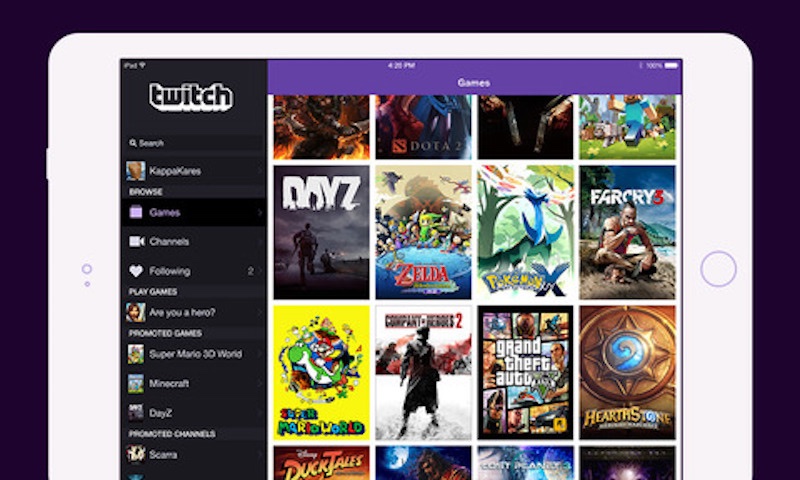800x480 pixels.
Task: Open DayZ in promoted games list
Action: (x=194, y=413)
